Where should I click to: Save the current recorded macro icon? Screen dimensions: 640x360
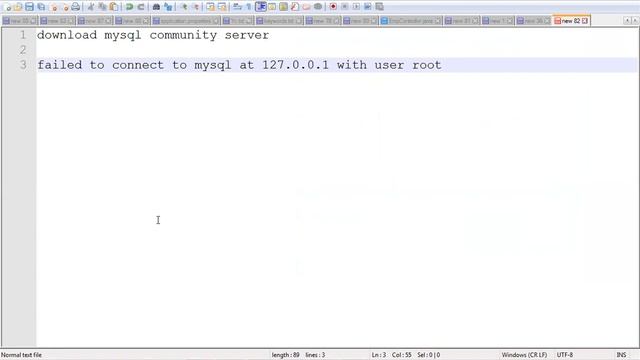click(379, 7)
